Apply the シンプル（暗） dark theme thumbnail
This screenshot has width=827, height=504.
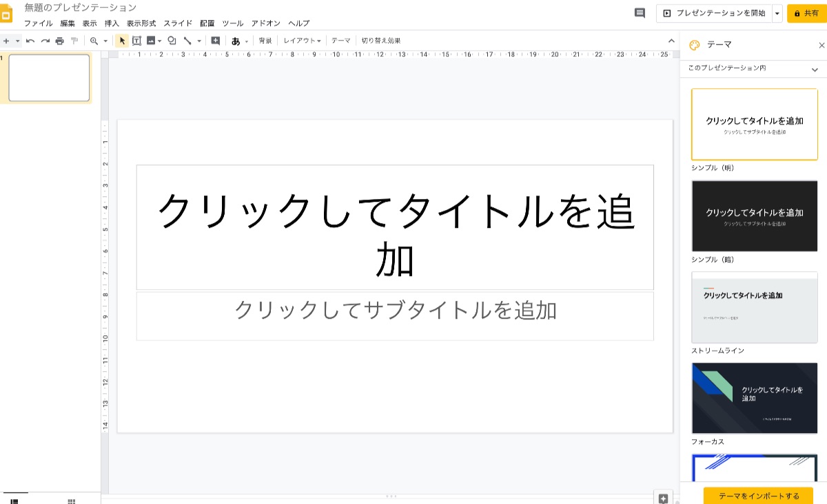pyautogui.click(x=754, y=216)
